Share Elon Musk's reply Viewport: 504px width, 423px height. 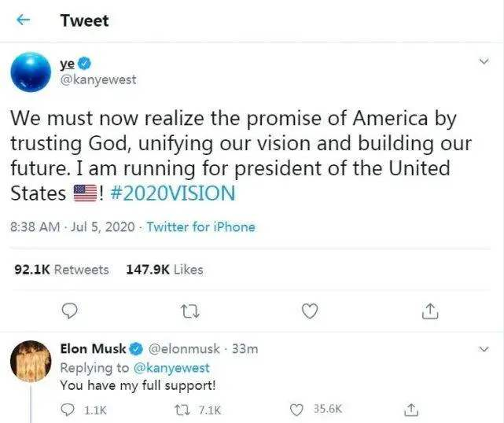[409, 409]
